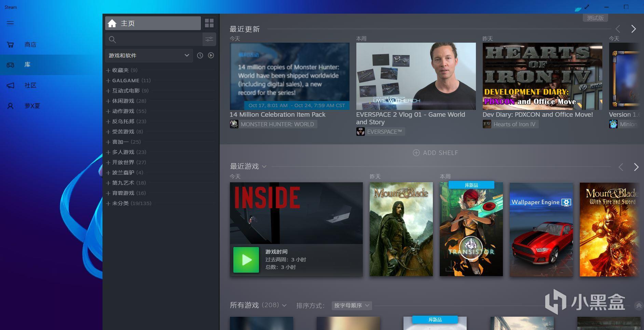
Task: Select the Library controller icon in sidebar
Action: (10, 64)
